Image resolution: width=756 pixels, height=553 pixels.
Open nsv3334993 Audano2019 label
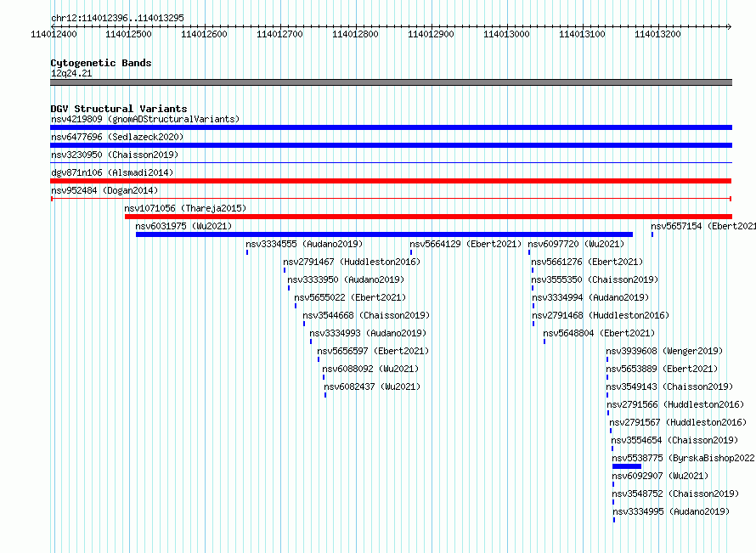(x=368, y=333)
